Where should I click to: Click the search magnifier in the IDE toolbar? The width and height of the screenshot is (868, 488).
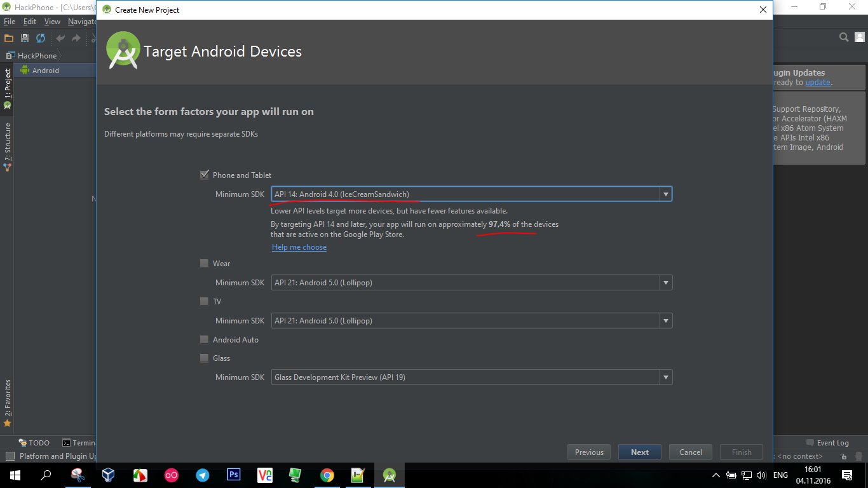point(844,37)
